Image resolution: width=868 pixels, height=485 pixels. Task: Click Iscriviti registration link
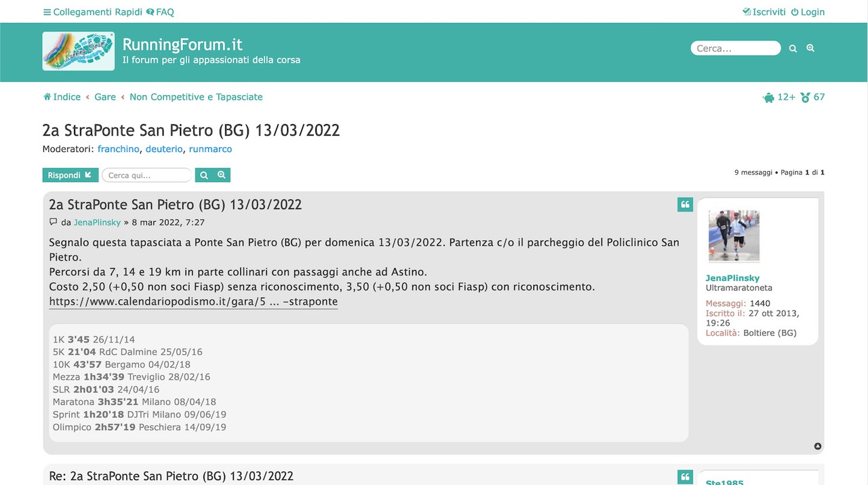pyautogui.click(x=764, y=12)
